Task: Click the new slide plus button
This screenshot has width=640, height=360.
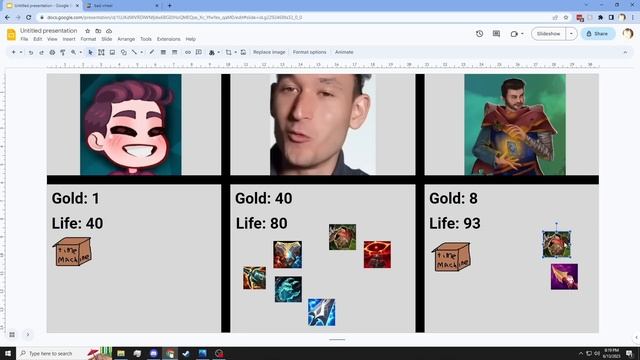Action: [13, 52]
